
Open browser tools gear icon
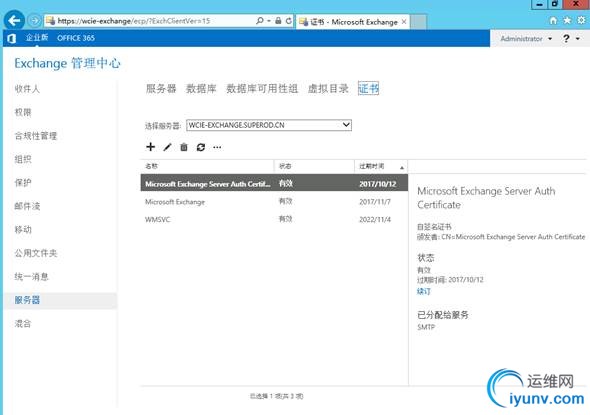581,20
